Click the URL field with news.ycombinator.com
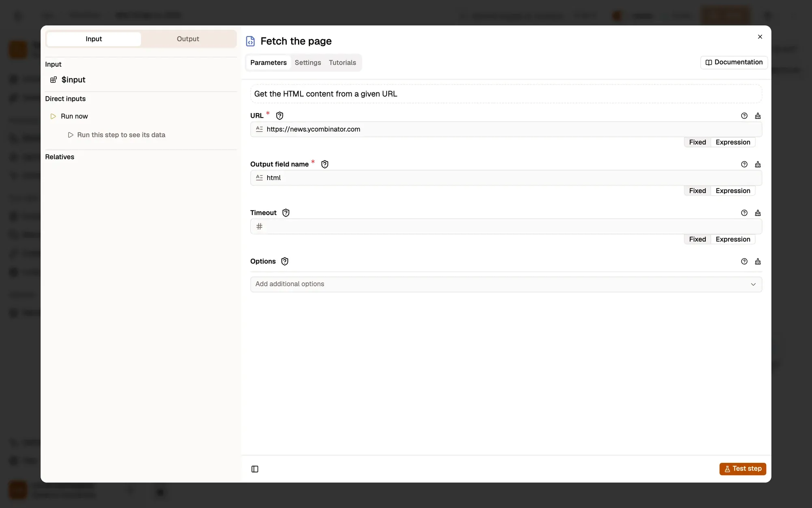The height and width of the screenshot is (508, 812). coord(506,129)
